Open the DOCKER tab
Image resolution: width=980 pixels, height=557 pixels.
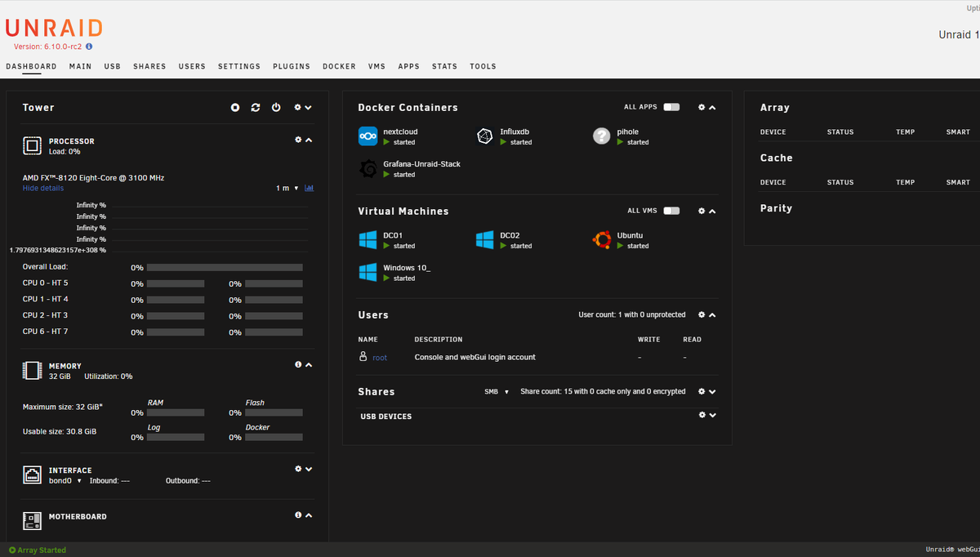point(339,66)
